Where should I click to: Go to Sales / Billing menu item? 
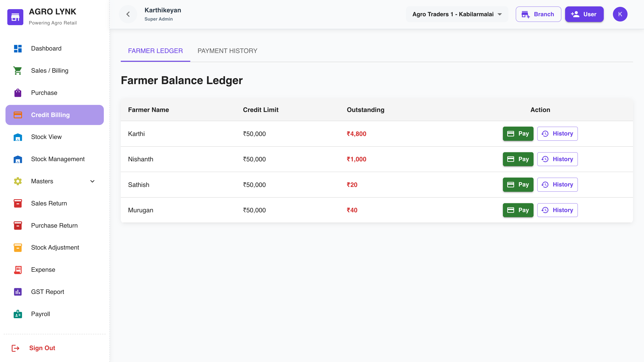tap(54, 71)
